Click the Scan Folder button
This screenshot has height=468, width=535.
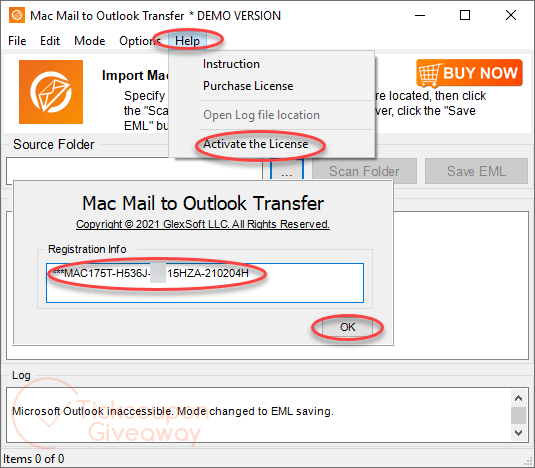pos(364,171)
